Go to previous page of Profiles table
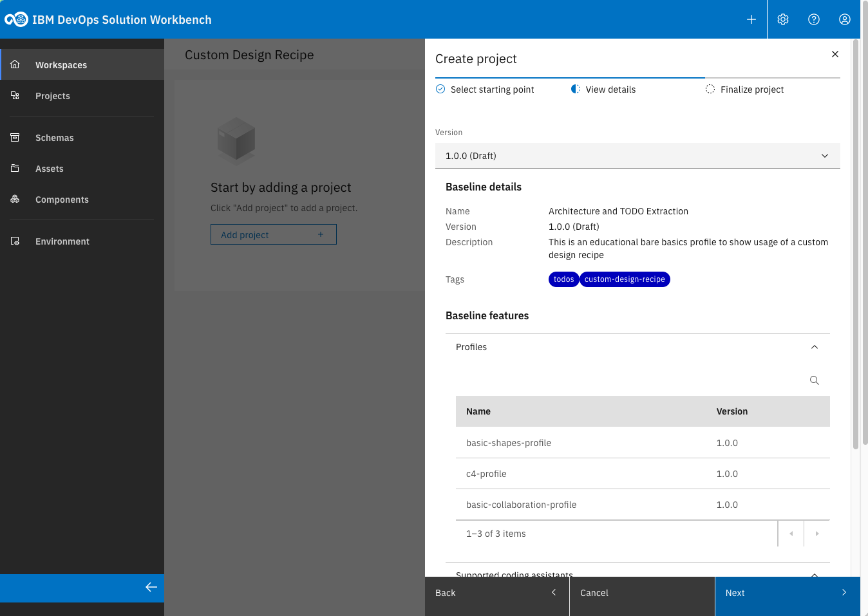The width and height of the screenshot is (868, 616). 791,534
